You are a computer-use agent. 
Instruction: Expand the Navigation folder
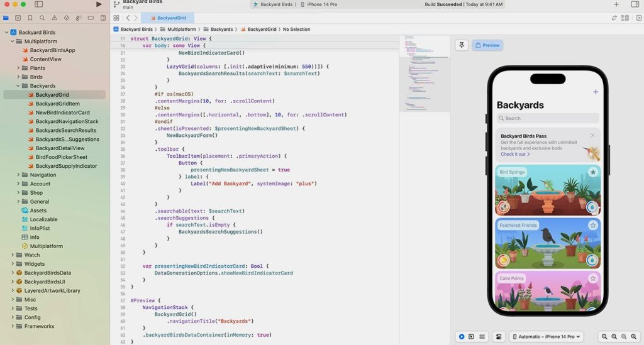[18, 175]
